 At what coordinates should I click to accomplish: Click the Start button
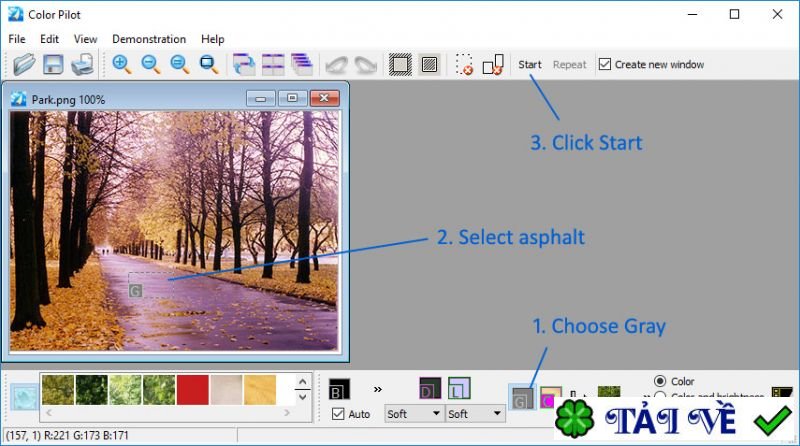[x=530, y=65]
